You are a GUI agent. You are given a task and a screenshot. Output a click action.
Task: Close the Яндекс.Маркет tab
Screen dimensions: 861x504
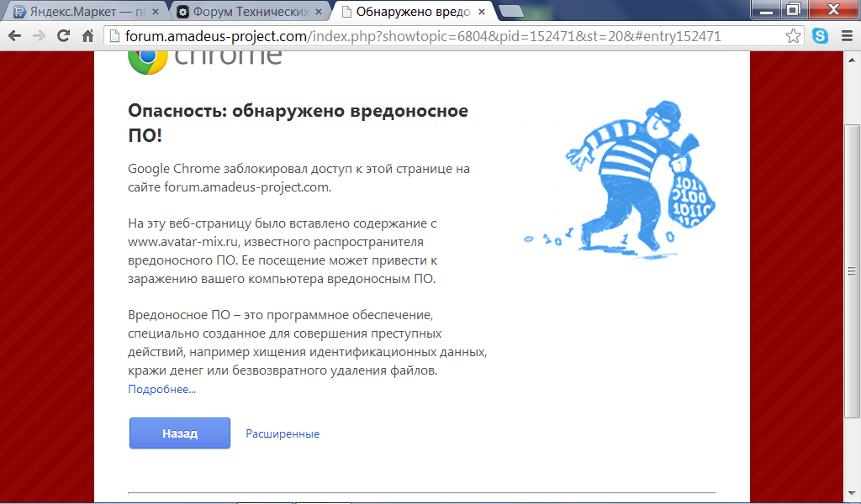[x=155, y=12]
